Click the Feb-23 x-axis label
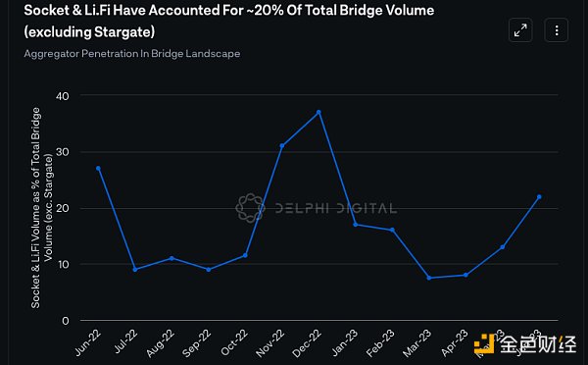 click(380, 343)
